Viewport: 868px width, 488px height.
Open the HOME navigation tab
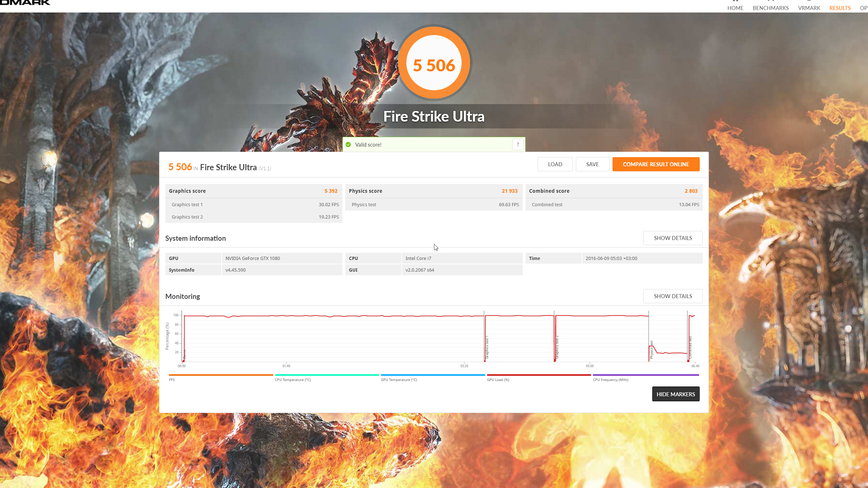click(x=735, y=8)
